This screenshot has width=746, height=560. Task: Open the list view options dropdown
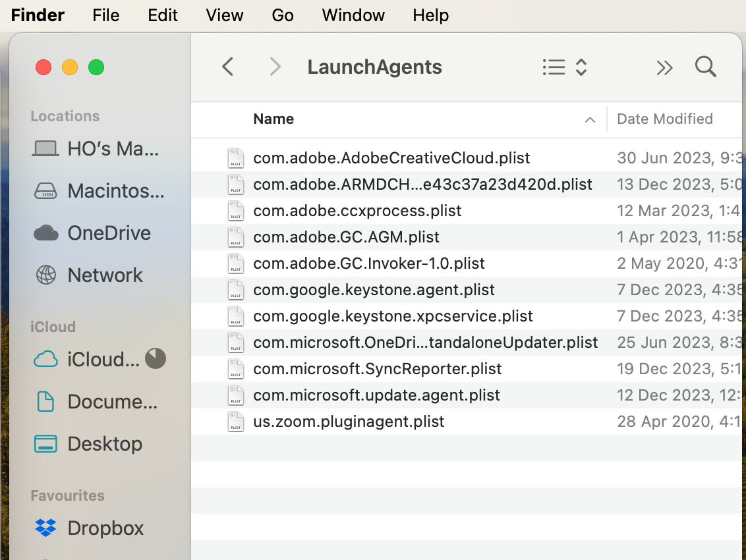[x=564, y=67]
